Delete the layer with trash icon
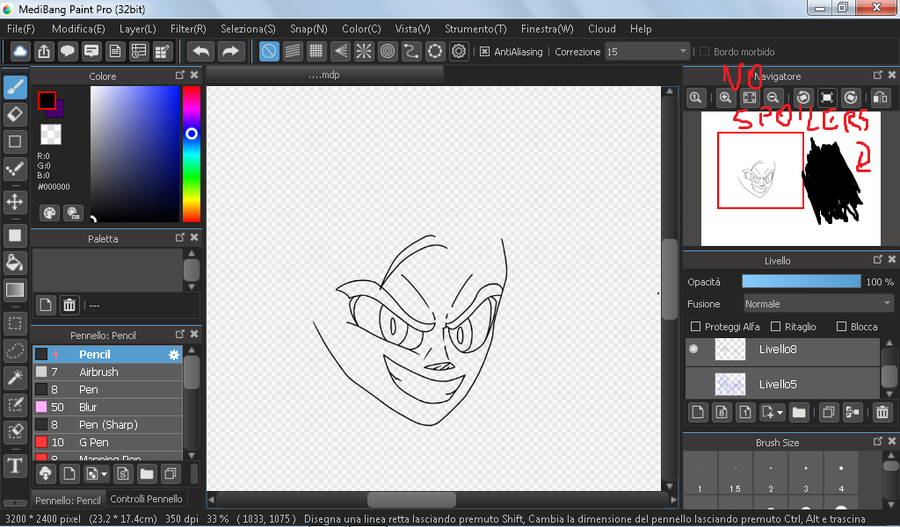 coord(882,412)
